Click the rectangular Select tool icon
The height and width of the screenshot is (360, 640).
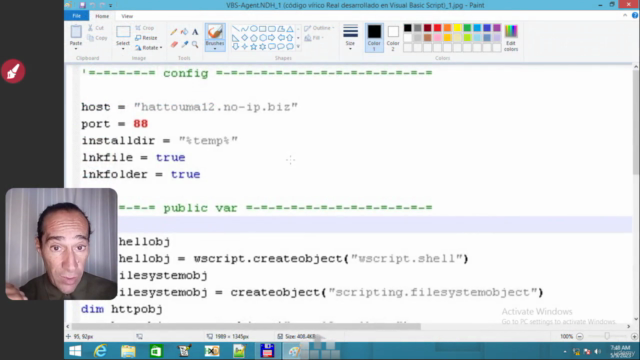pos(123,32)
